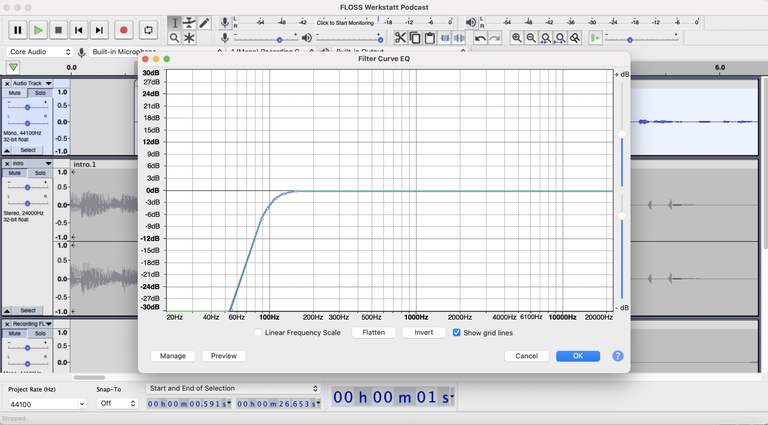Click the recording volume slider knob
The height and width of the screenshot is (425, 768).
pos(279,40)
